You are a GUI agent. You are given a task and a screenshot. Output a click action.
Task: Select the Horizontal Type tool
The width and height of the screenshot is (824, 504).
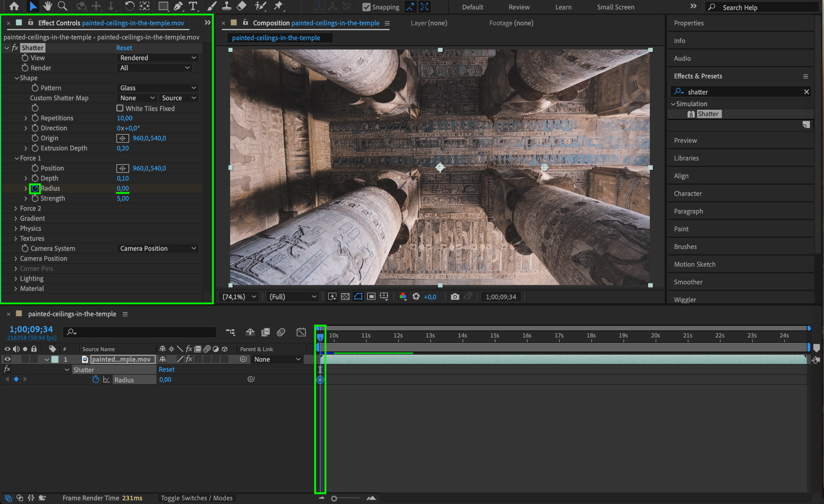193,6
